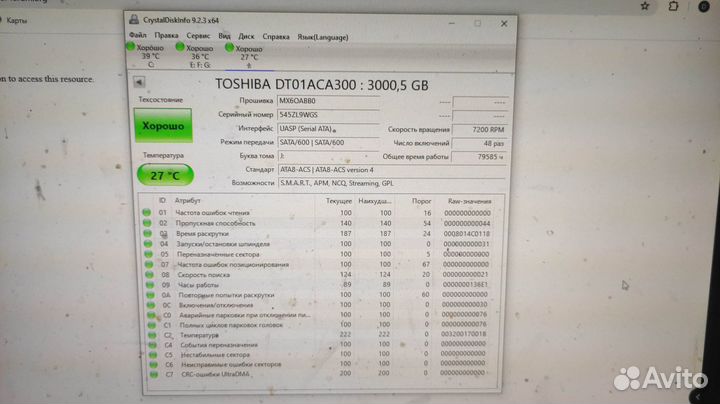Open the Сервис menu
The image size is (720, 404).
point(198,36)
